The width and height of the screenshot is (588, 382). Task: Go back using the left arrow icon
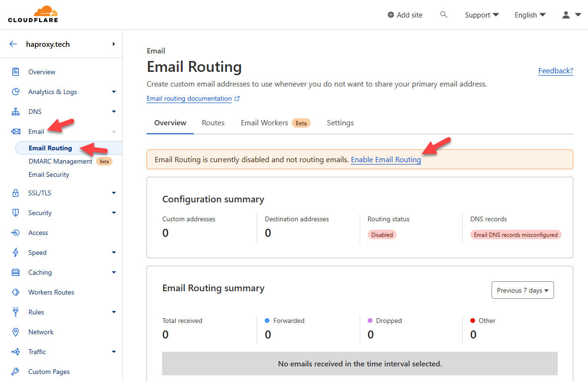click(x=13, y=44)
